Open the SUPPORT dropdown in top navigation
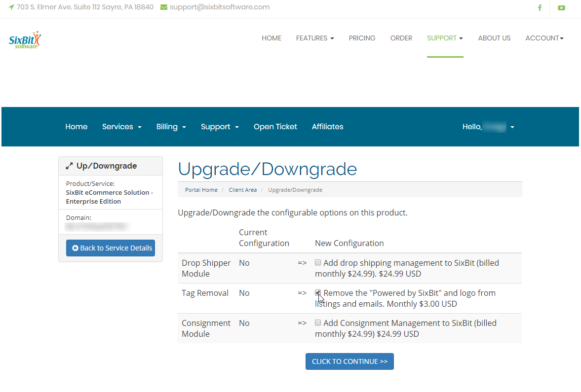581x392 pixels. [x=445, y=38]
